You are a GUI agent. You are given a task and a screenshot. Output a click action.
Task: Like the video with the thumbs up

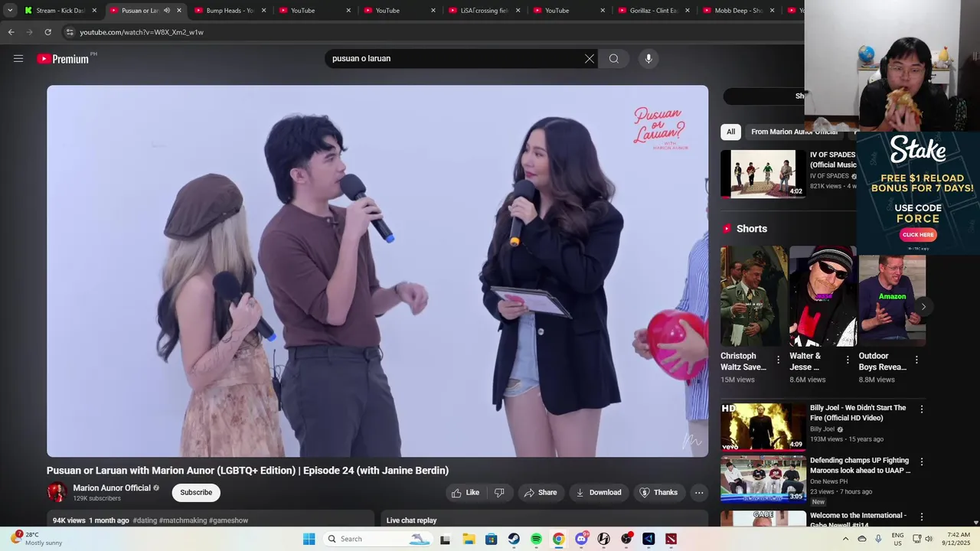point(465,492)
